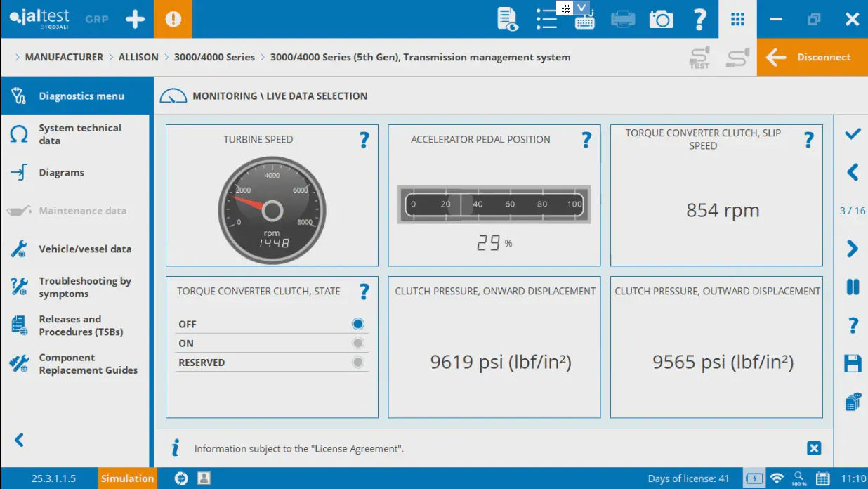Click the 3 / 16 page indicator
Viewport: 868px width, 489px height.
[x=853, y=211]
